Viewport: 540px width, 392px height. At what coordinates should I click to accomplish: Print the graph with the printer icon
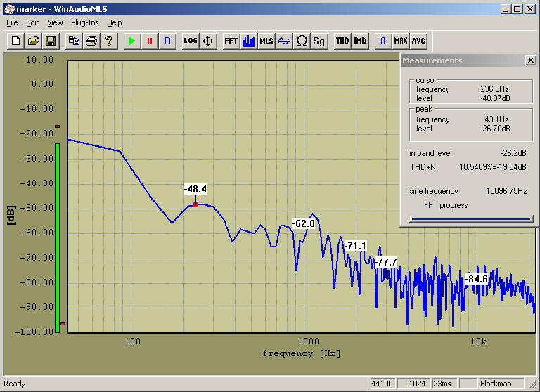[91, 41]
